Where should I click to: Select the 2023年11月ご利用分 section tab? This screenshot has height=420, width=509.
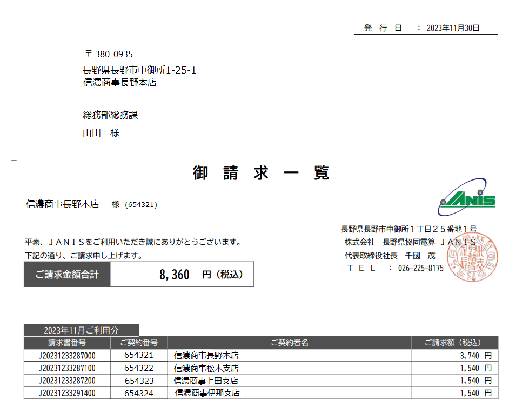81,330
